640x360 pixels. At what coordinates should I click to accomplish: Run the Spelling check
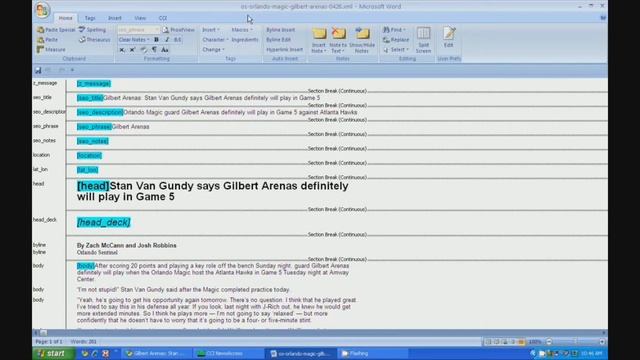[92, 30]
